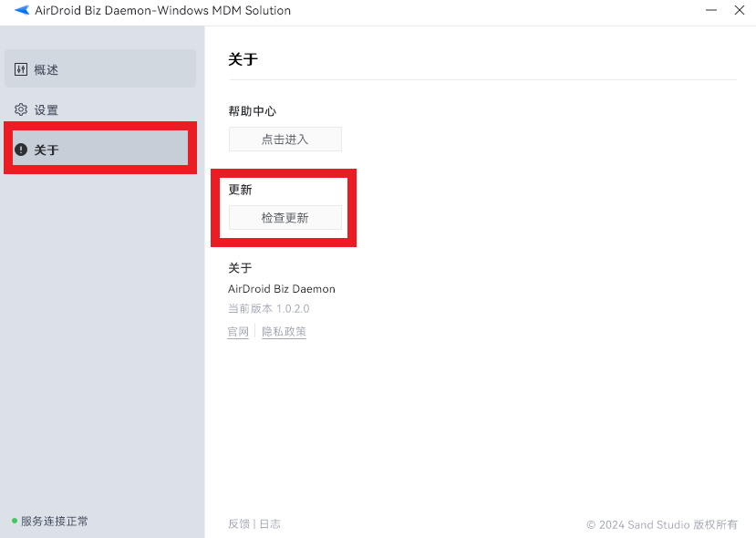
Task: Open the 隐私政策 link
Action: point(284,332)
